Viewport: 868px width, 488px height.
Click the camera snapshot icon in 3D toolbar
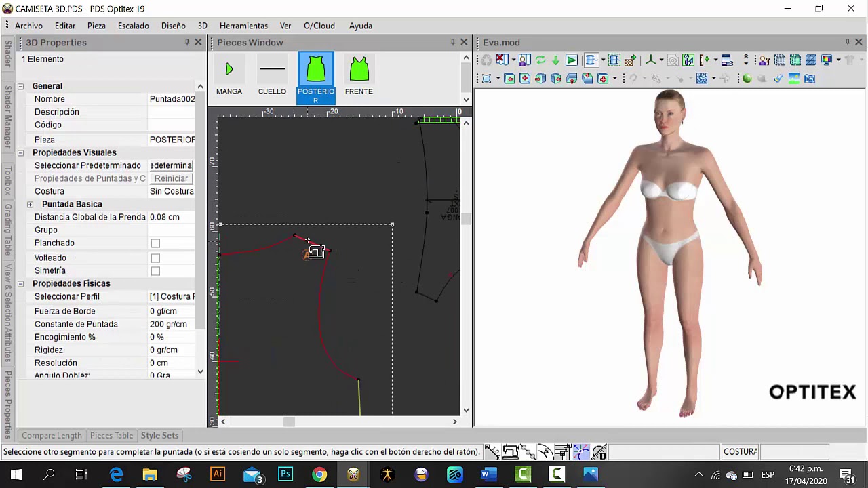pyautogui.click(x=810, y=79)
